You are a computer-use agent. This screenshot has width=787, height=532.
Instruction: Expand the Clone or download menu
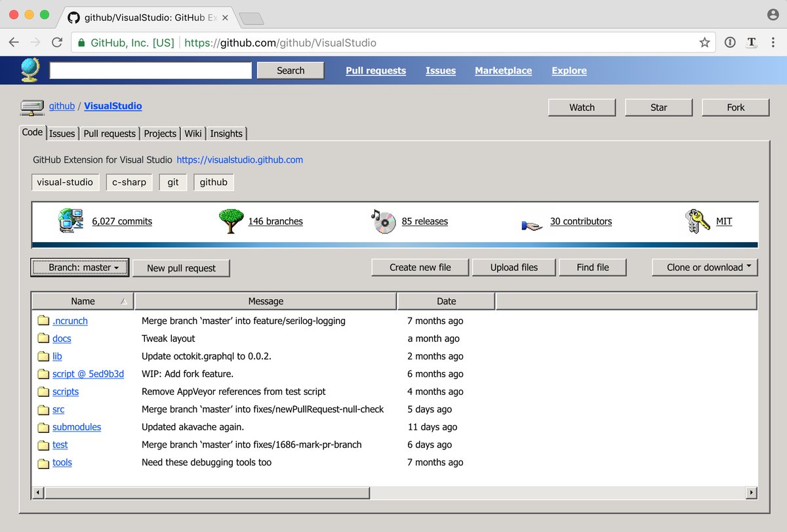pyautogui.click(x=704, y=268)
